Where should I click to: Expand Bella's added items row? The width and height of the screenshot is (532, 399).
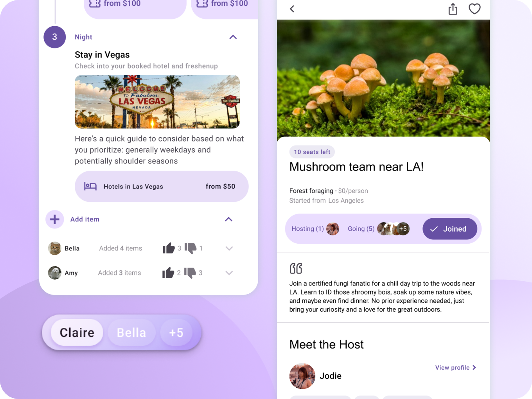pos(229,248)
